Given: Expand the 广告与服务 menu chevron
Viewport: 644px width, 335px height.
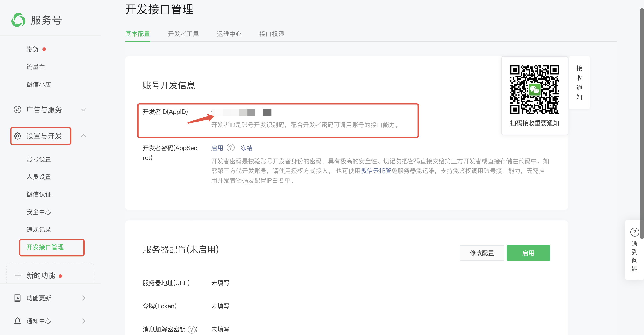Looking at the screenshot, I should click(x=83, y=110).
